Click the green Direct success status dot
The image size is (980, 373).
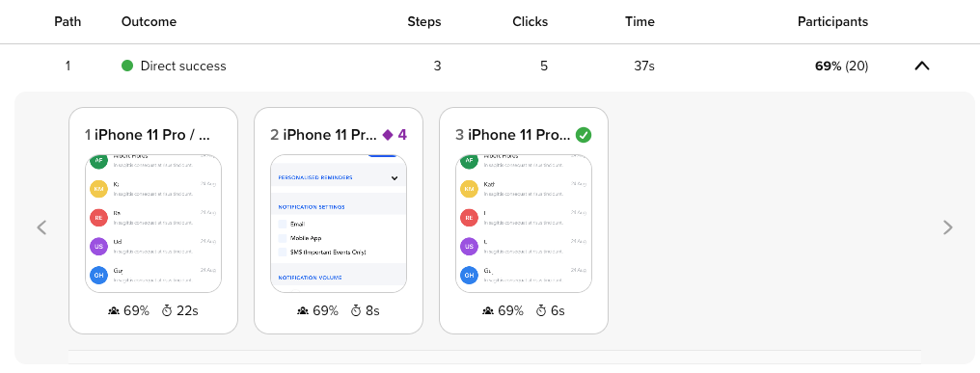pyautogui.click(x=127, y=66)
